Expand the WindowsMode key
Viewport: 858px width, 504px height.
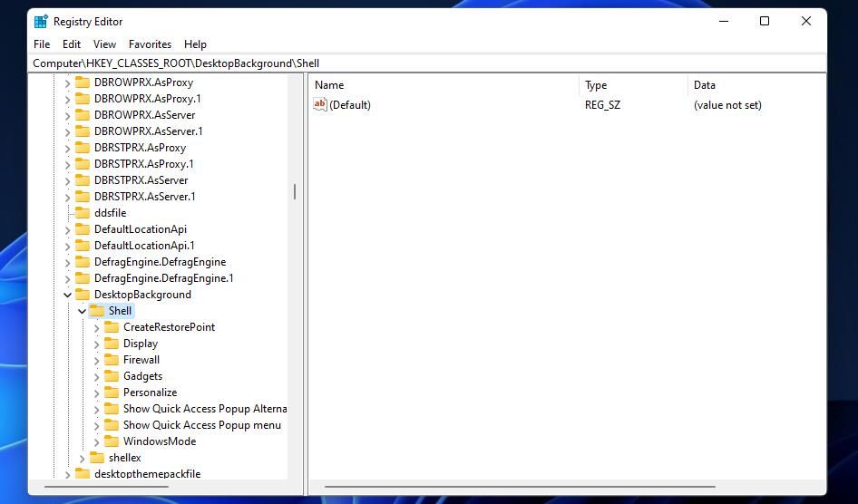coord(97,441)
